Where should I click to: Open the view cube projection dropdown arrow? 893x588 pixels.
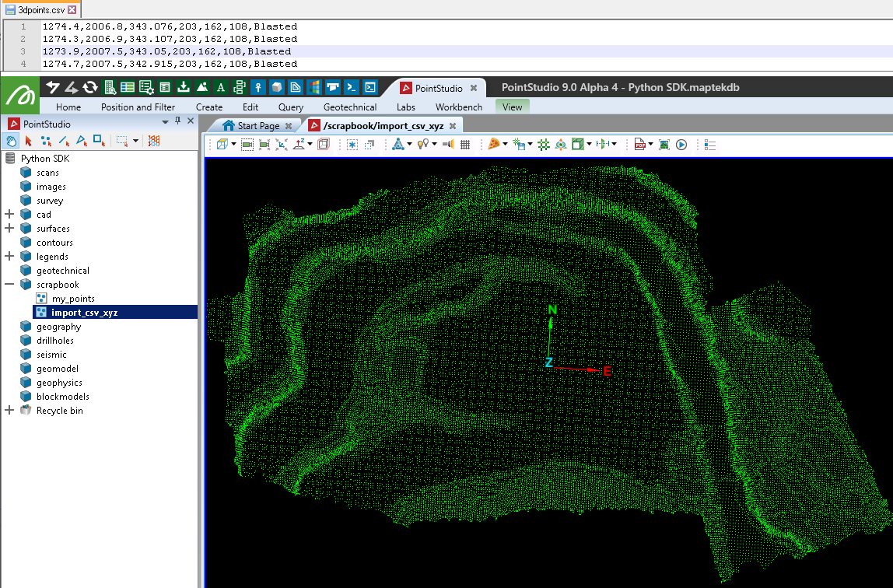[233, 145]
